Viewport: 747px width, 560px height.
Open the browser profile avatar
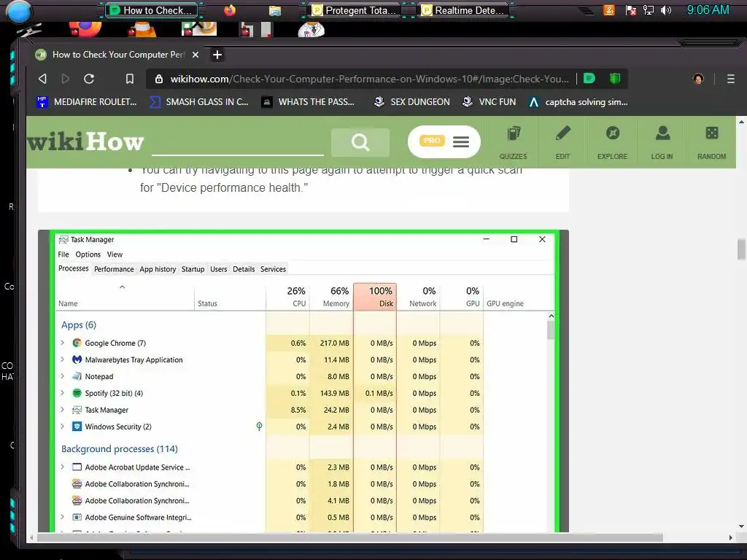click(698, 79)
